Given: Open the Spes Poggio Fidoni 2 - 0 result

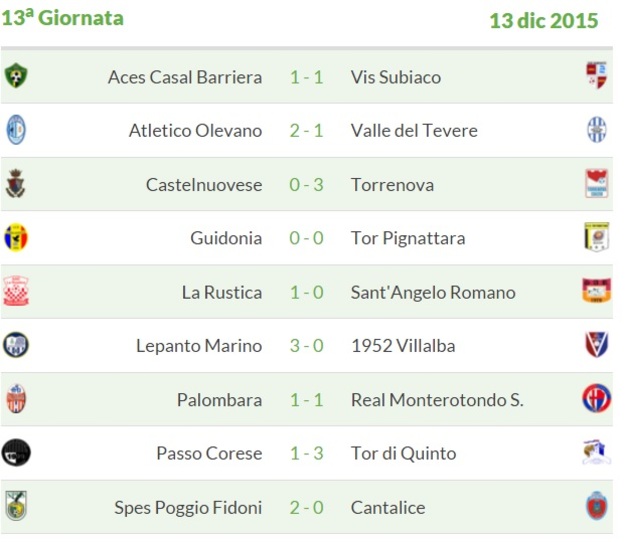Looking at the screenshot, I should click(306, 508).
